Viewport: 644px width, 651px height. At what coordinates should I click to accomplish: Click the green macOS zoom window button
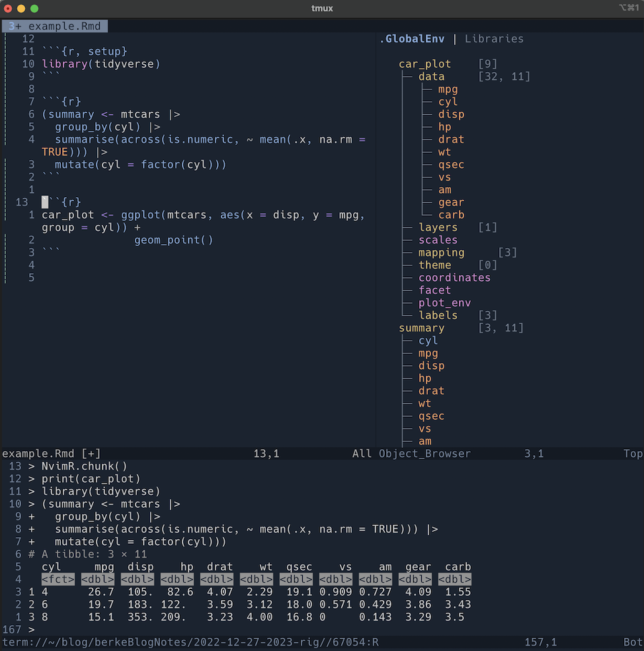point(34,9)
